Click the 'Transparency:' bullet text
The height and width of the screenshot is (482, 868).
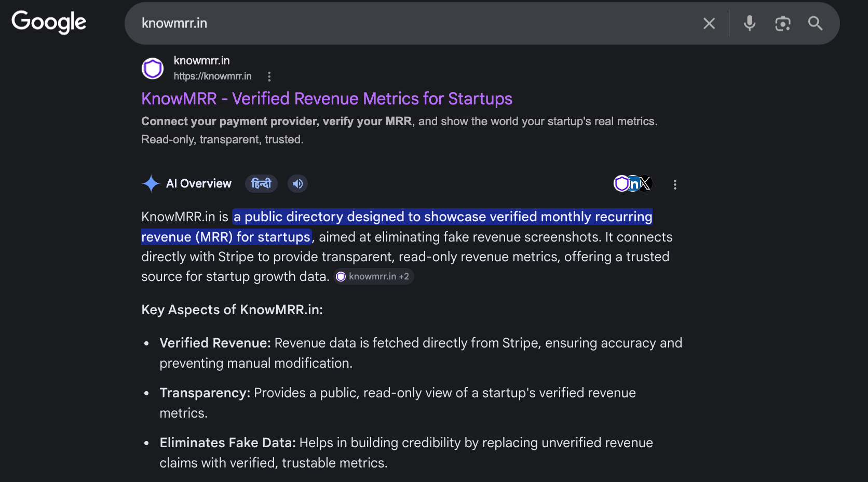pyautogui.click(x=205, y=393)
